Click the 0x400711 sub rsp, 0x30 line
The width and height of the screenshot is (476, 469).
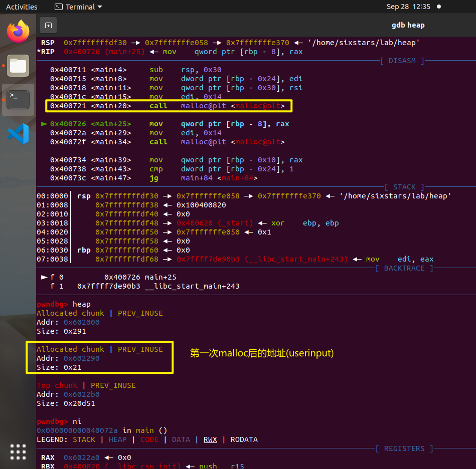pyautogui.click(x=136, y=70)
